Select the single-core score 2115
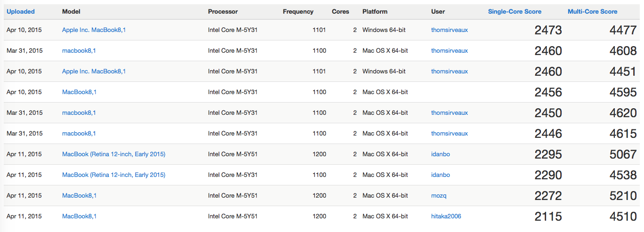 pos(548,216)
